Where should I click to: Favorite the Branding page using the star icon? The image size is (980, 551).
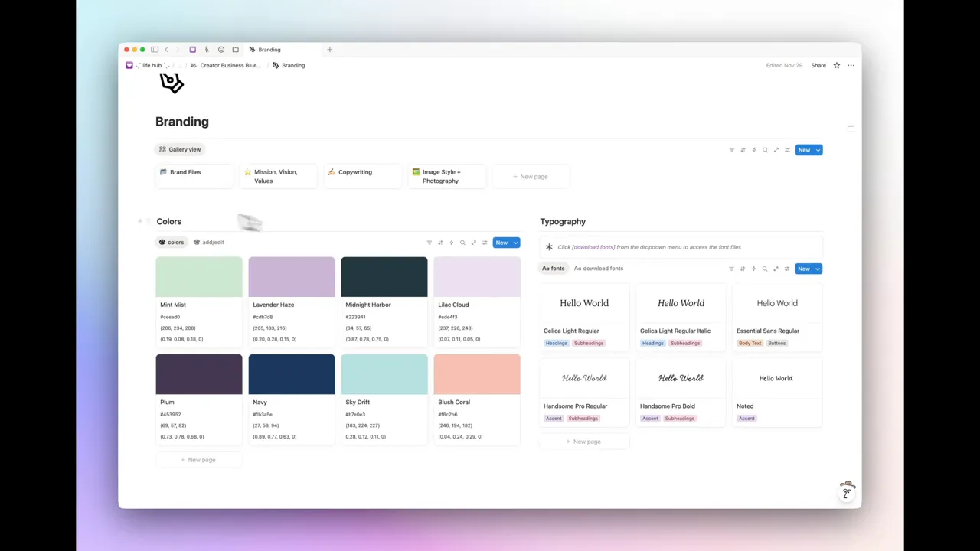tap(835, 65)
